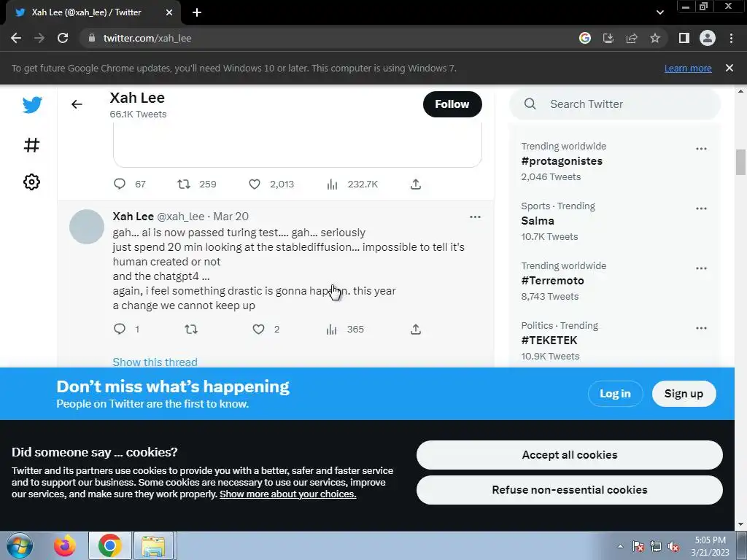Bookmark this page with star icon
This screenshot has width=747, height=560.
pyautogui.click(x=655, y=38)
